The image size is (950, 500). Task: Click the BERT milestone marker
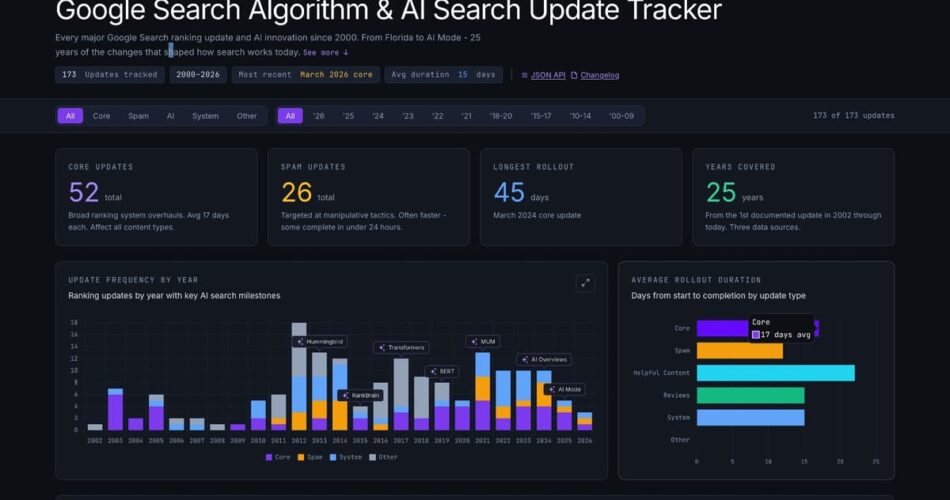442,371
